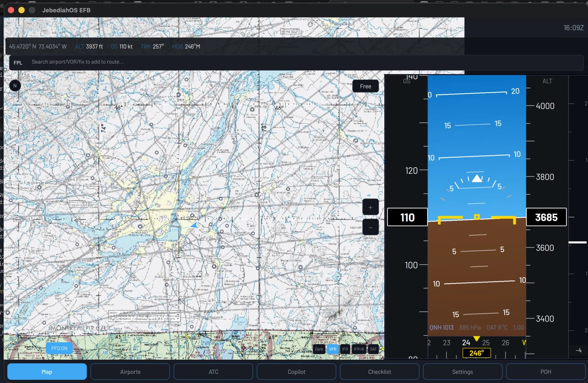The height and width of the screenshot is (383, 588).
Task: Open the POH tab
Action: [x=546, y=372]
